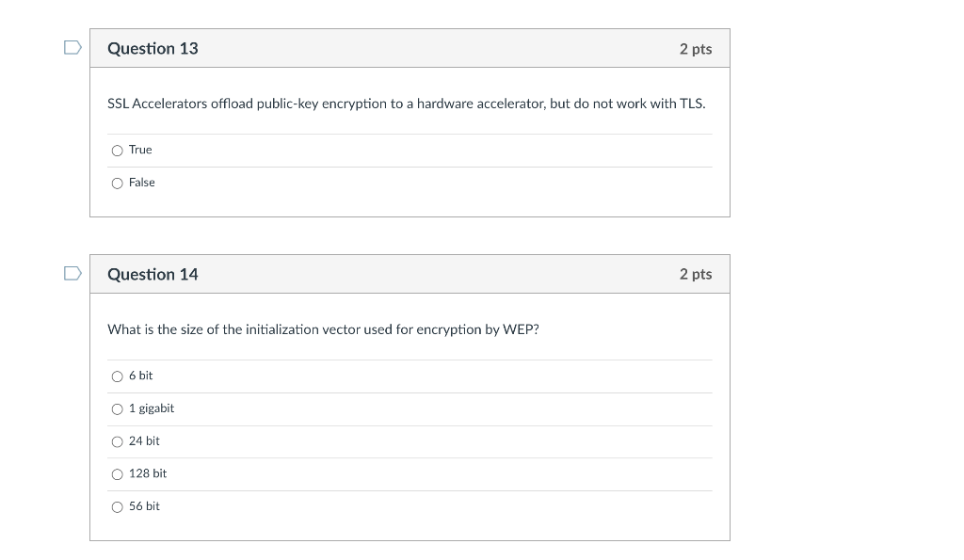
Task: Click the 2 pts label of Question 13
Action: click(695, 49)
